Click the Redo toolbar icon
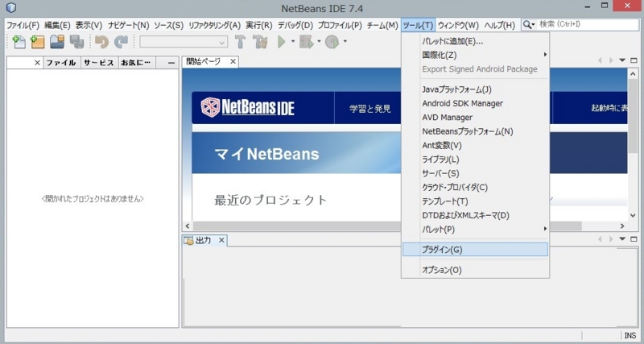Viewport: 644px width, 344px height. (121, 42)
